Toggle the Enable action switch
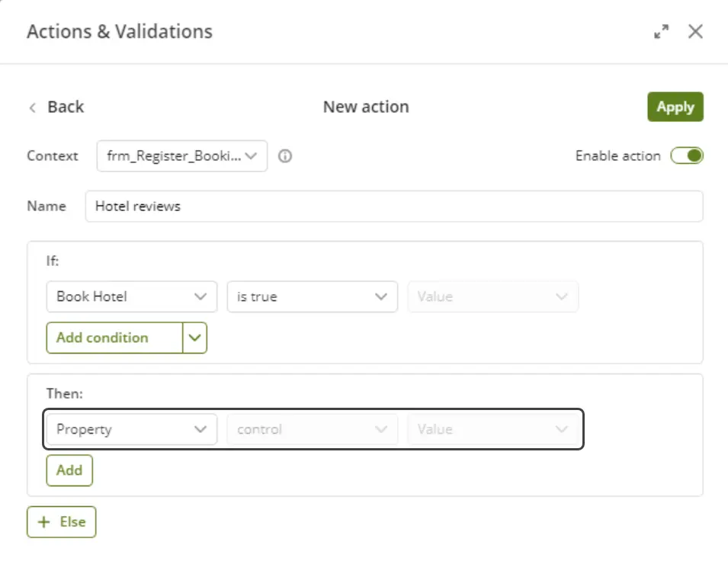This screenshot has height=564, width=728. (687, 155)
